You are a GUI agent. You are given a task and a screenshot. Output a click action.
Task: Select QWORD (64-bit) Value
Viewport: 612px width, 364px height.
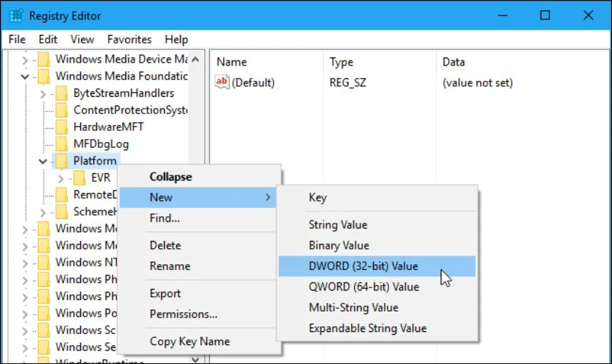(377, 287)
